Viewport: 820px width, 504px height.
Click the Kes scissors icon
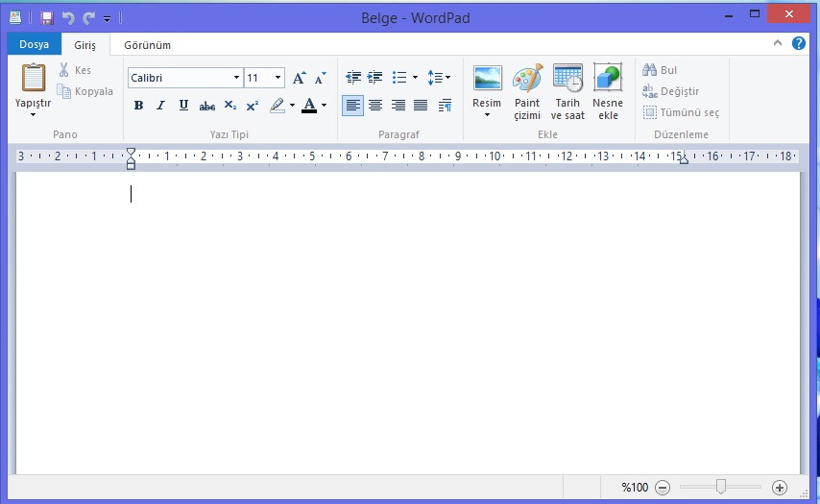(64, 70)
